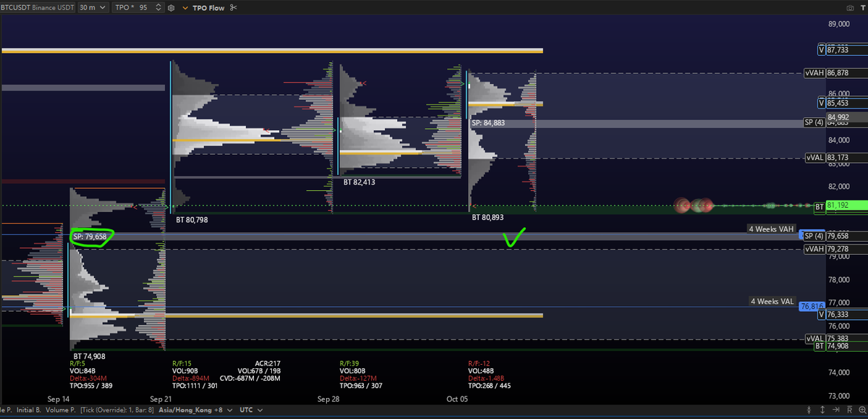Click the BT 80,798 label

(192, 219)
